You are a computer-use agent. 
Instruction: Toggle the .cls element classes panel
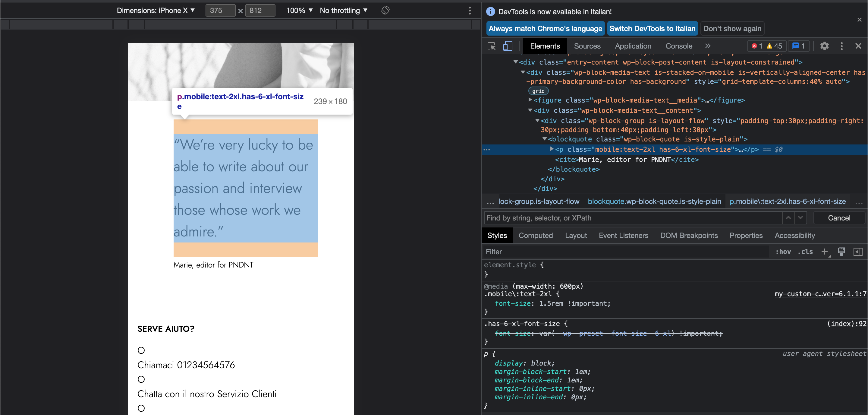(805, 252)
